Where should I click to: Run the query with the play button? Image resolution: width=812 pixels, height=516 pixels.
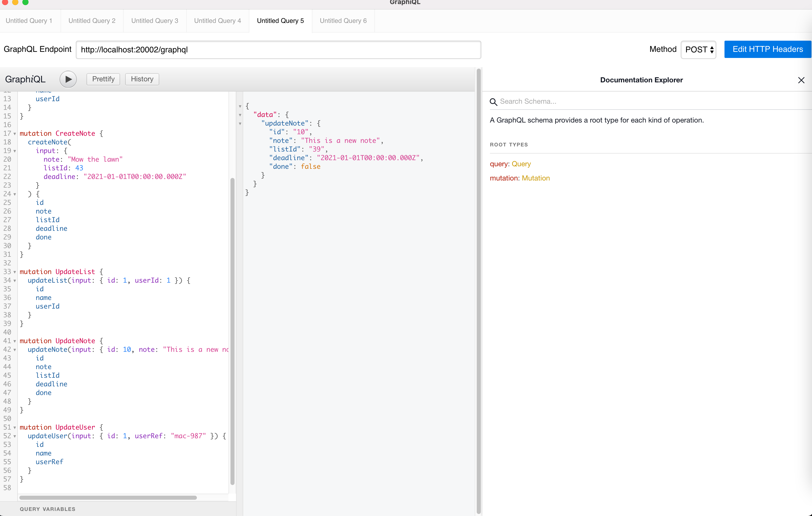68,79
